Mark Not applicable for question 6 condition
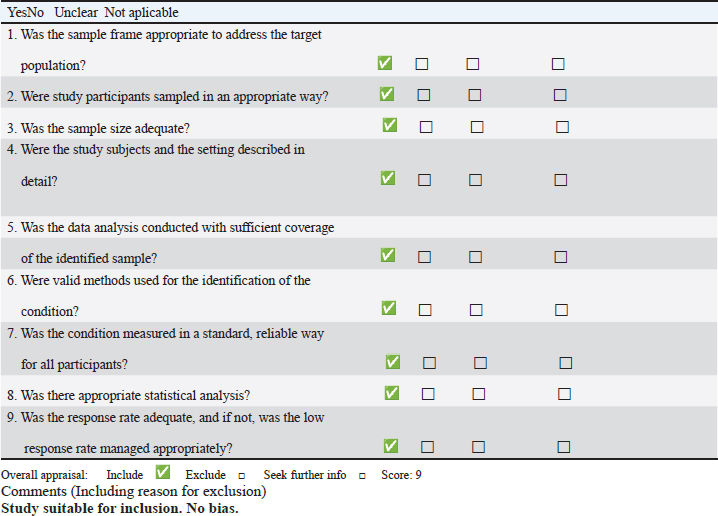The image size is (718, 516). pos(561,310)
